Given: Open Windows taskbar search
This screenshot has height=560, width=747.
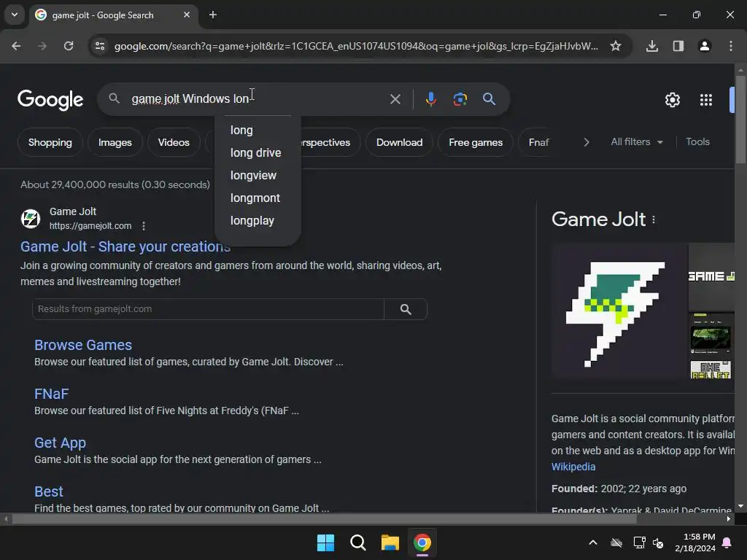Looking at the screenshot, I should (357, 542).
